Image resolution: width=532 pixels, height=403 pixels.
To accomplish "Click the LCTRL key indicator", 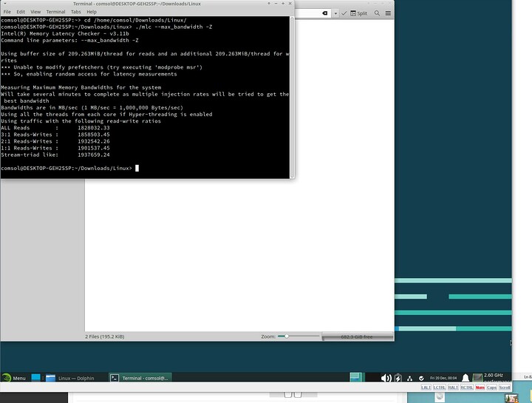I will [x=440, y=387].
